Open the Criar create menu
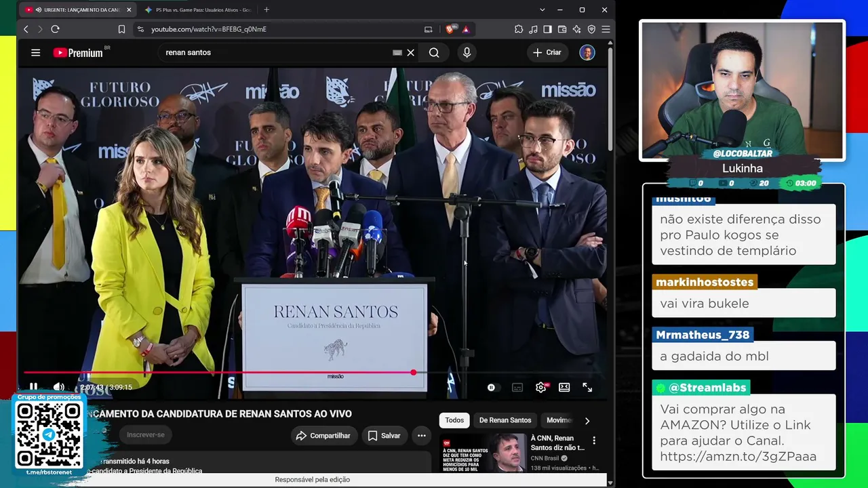This screenshot has height=488, width=868. click(x=547, y=52)
